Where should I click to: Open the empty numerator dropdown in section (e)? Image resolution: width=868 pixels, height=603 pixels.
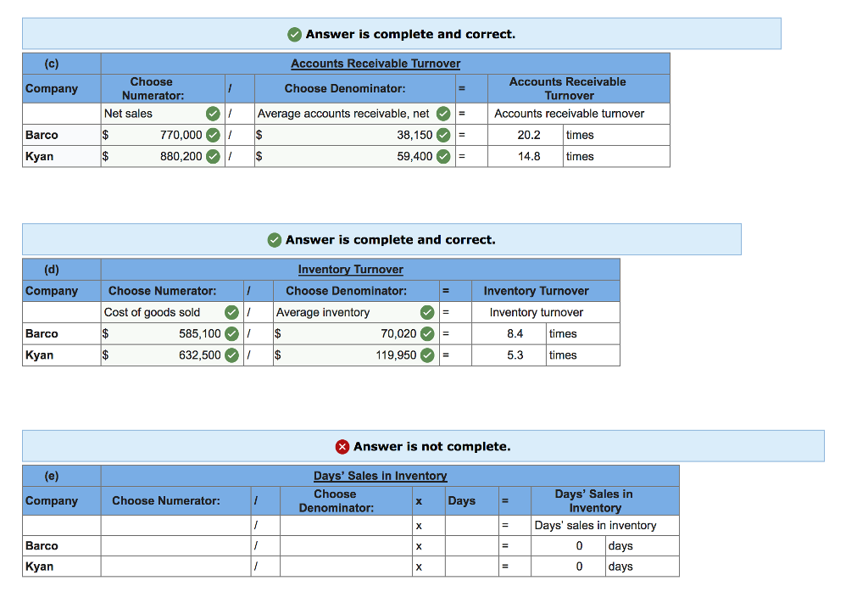tap(176, 526)
